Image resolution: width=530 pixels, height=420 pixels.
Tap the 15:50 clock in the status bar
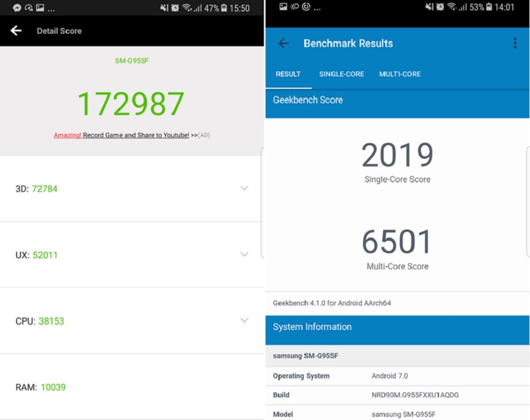click(x=240, y=8)
